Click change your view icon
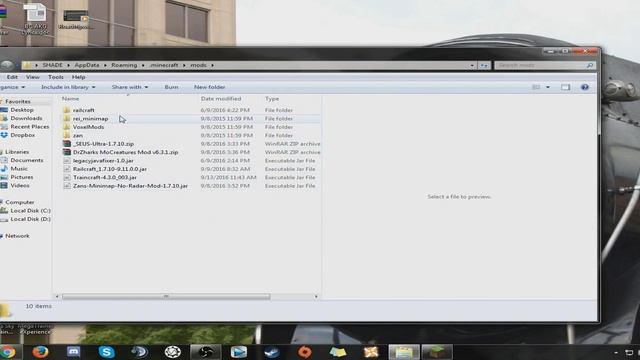Image resolution: width=640 pixels, height=360 pixels. [x=536, y=87]
